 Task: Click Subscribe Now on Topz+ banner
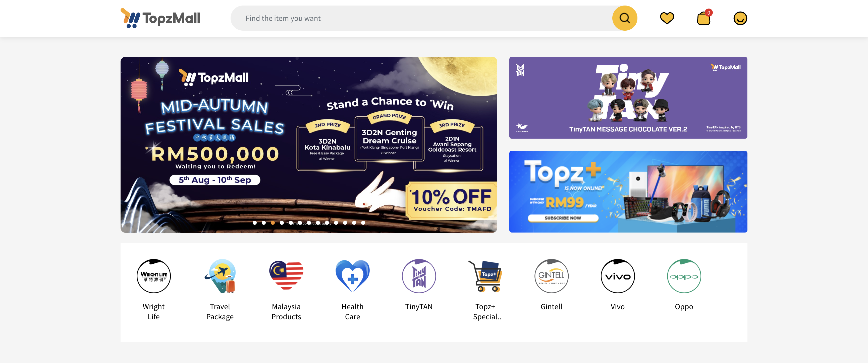coord(563,218)
